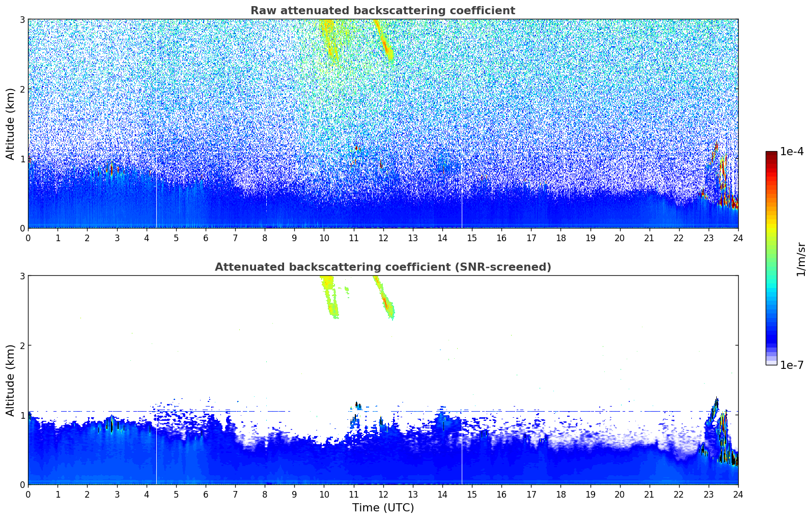Click 'Altitude (km)' label of the raw plot
Viewport: 812px width, 519px height.
(x=11, y=124)
